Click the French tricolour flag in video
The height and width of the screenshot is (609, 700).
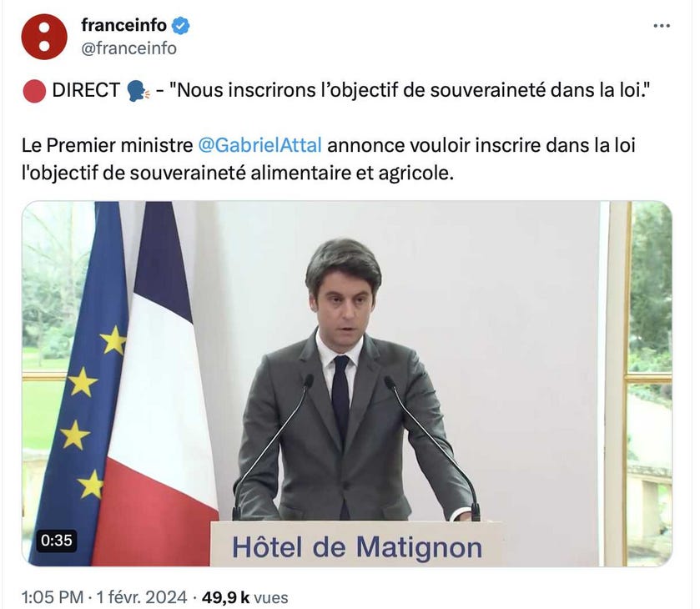click(x=156, y=384)
